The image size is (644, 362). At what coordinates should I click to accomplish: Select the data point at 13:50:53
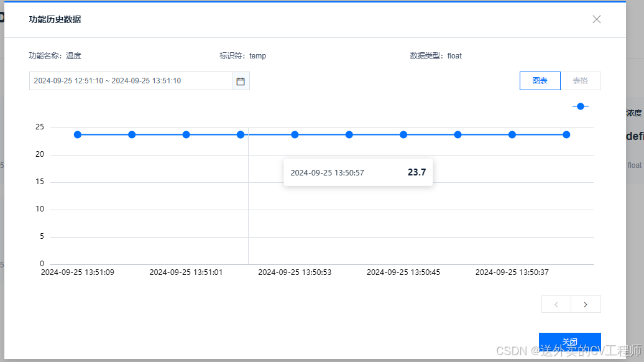pyautogui.click(x=295, y=134)
